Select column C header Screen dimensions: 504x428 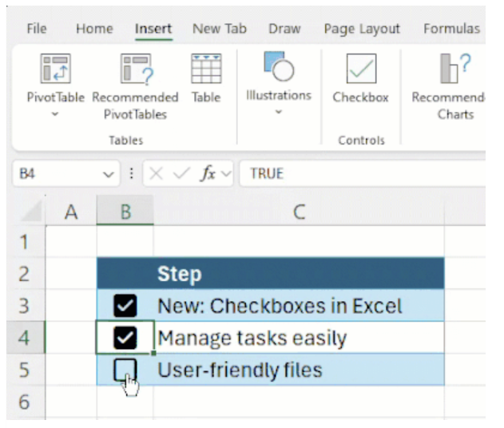click(x=299, y=212)
